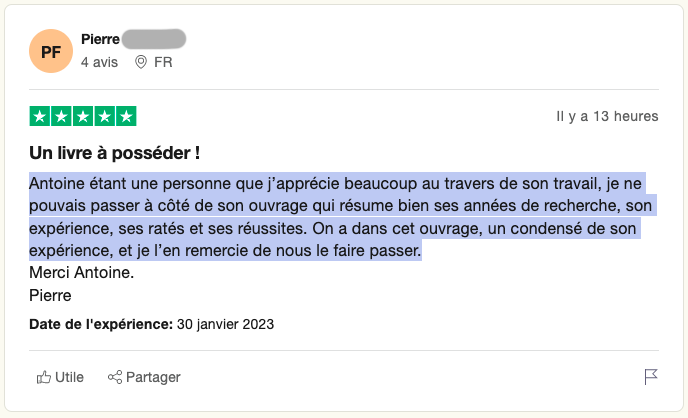688x418 pixels.
Task: Click the fifth green rating star
Action: (x=126, y=116)
